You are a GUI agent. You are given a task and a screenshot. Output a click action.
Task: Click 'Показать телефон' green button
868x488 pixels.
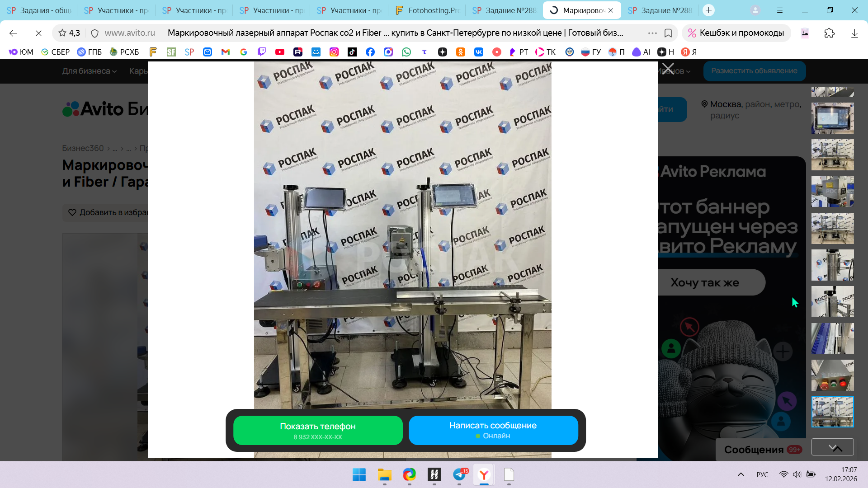pos(318,431)
